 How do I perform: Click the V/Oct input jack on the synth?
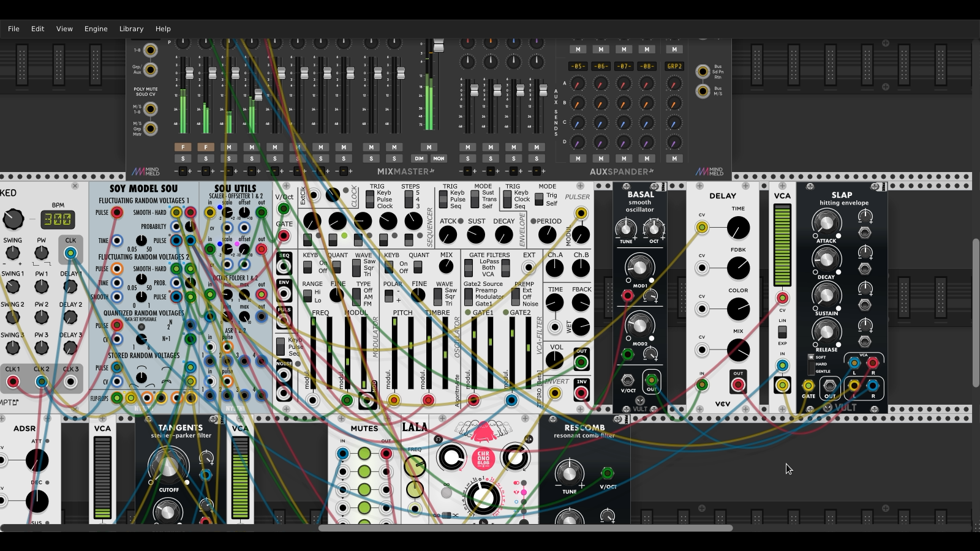(284, 209)
